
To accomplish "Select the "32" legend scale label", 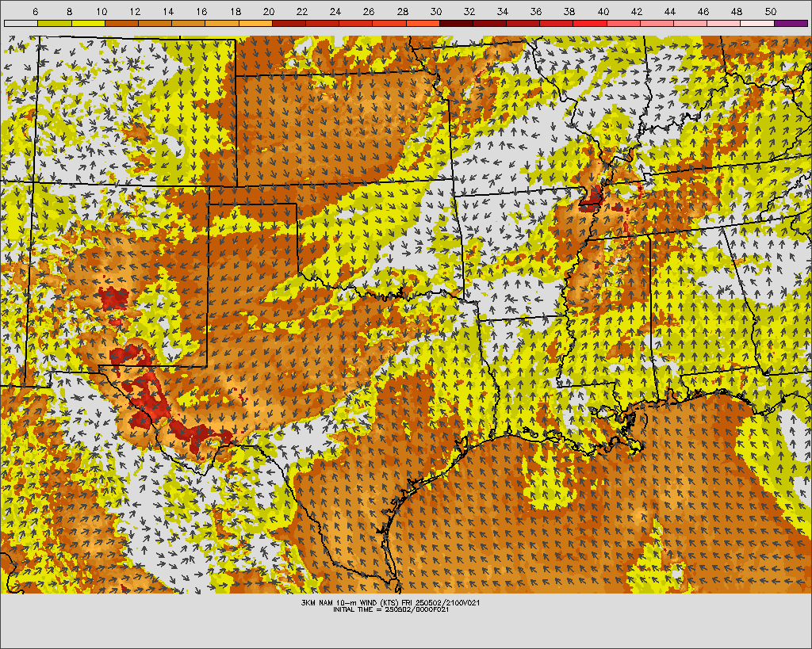I will [x=469, y=11].
